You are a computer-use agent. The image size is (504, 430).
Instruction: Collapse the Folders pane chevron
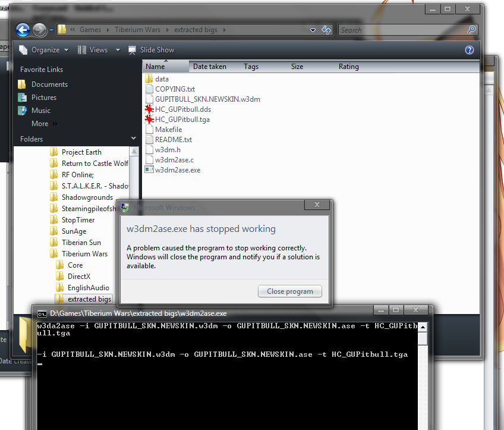coord(133,139)
